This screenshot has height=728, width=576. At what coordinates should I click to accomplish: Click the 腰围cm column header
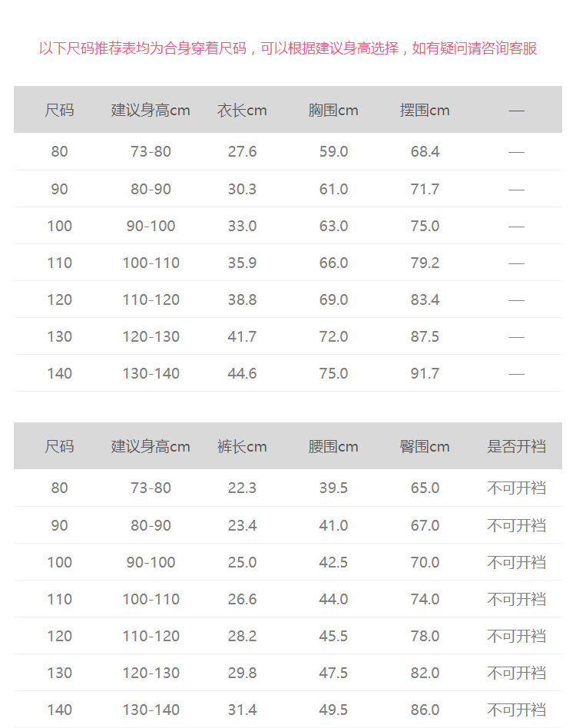333,447
